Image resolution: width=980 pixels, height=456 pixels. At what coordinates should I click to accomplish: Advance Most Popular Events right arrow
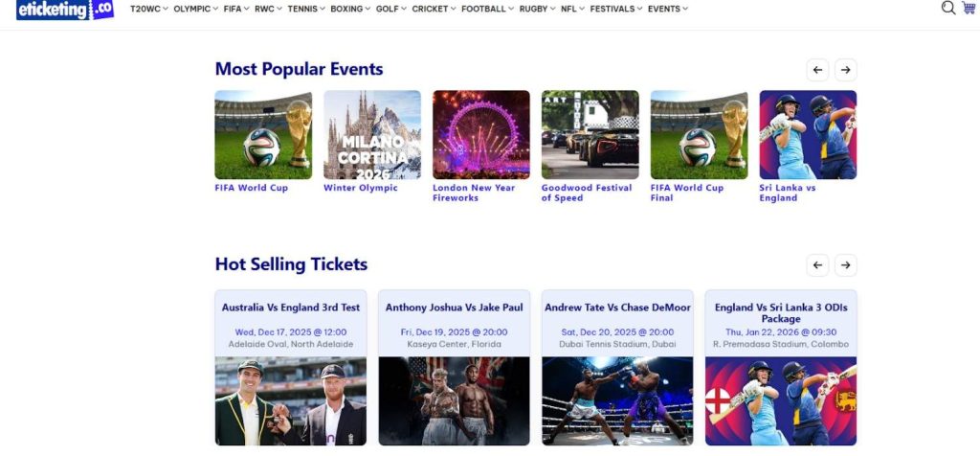844,69
